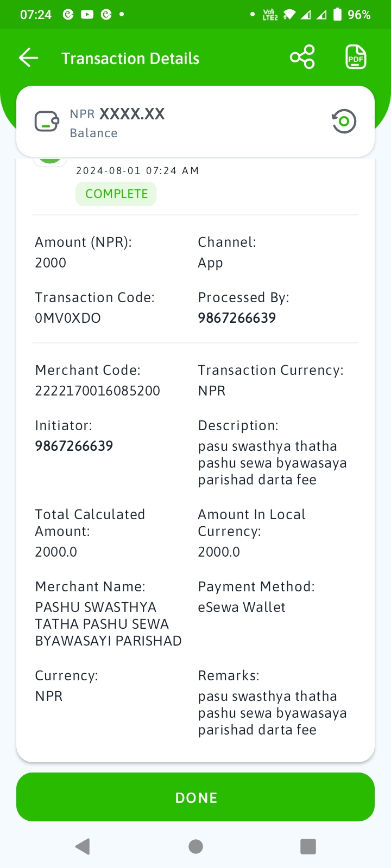Refresh the wallet balance

point(344,122)
